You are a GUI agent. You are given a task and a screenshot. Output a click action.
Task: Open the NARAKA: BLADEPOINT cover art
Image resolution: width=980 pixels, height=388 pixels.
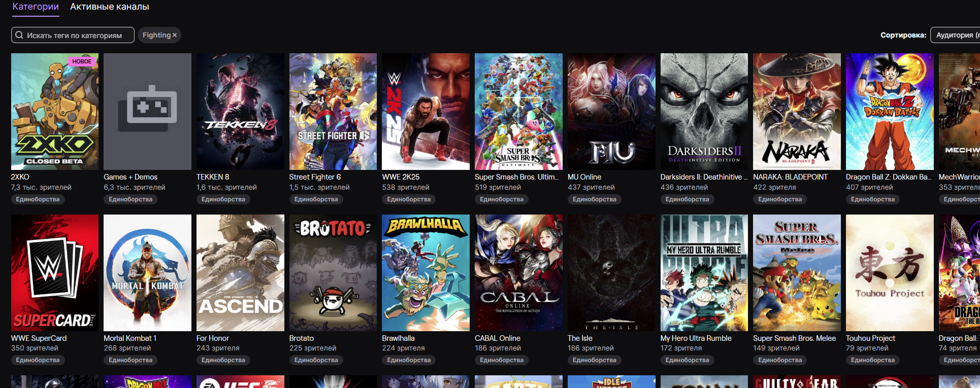(x=797, y=112)
